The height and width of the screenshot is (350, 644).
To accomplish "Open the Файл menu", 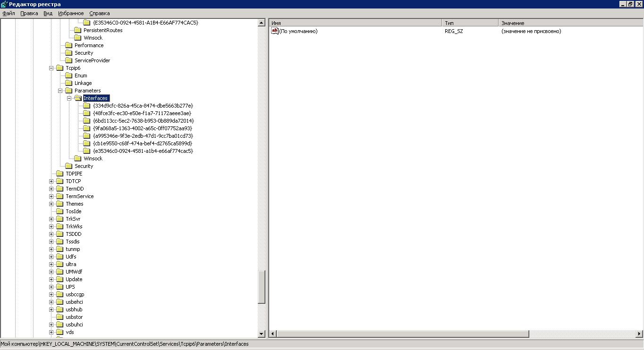I will (9, 13).
